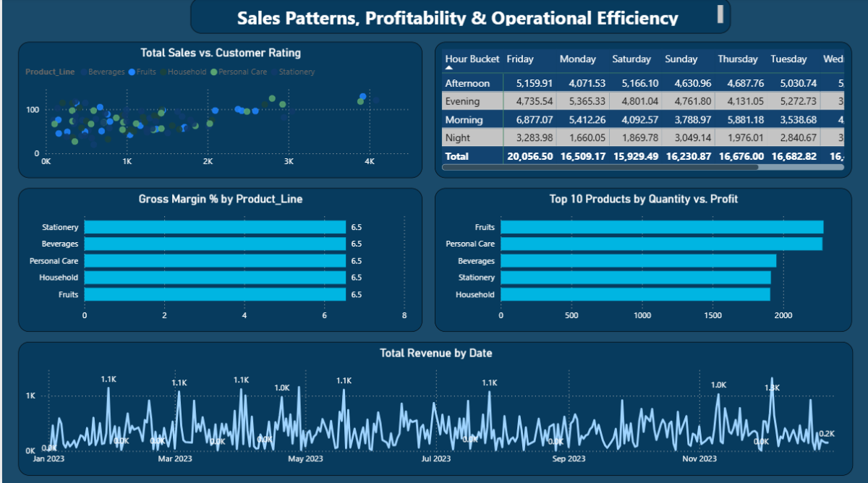Screen dimensions: 868x483
Task: Click the white handle beside dashboard title
Action: click(720, 14)
